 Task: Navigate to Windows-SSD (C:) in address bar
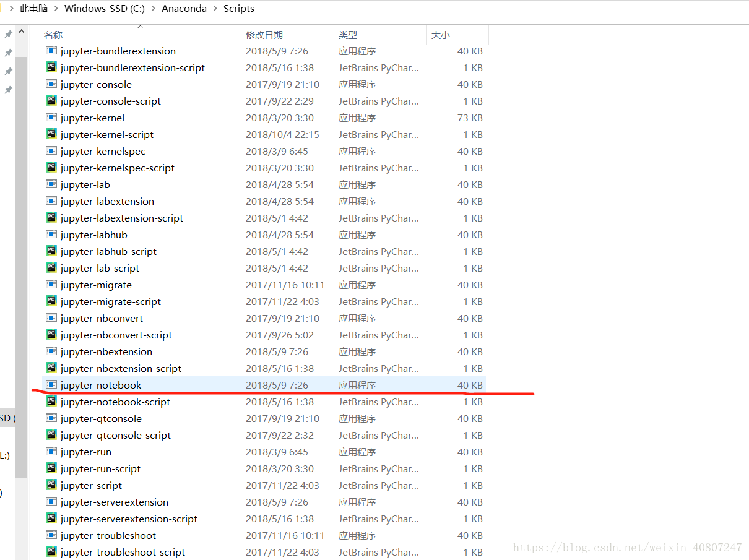(x=105, y=9)
